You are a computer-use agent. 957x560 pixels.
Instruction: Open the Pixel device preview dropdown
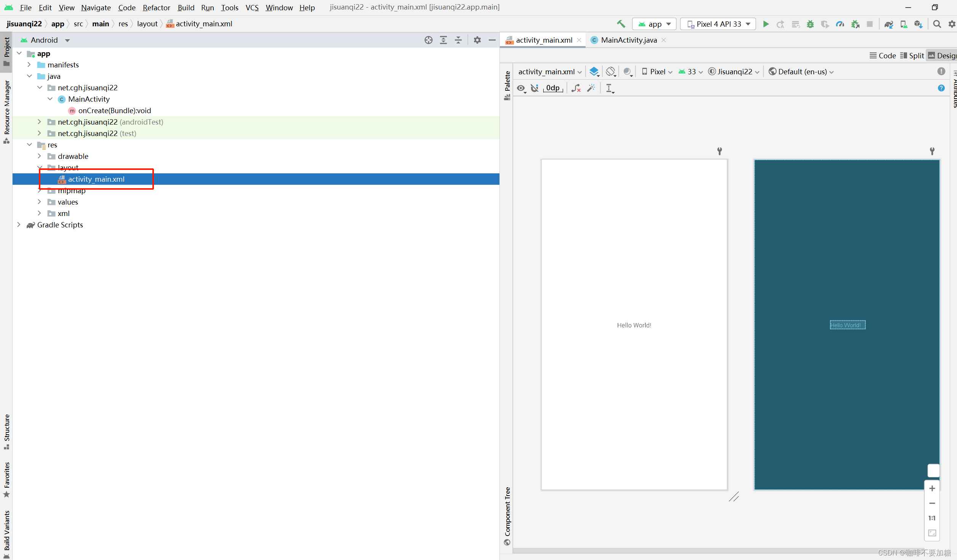coord(657,72)
